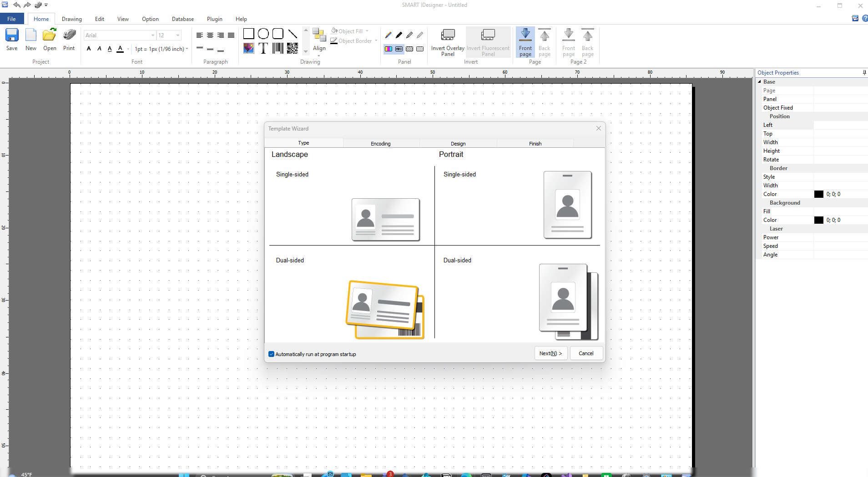Switch to the Encoding wizard tab
This screenshot has width=868, height=477.
point(380,144)
